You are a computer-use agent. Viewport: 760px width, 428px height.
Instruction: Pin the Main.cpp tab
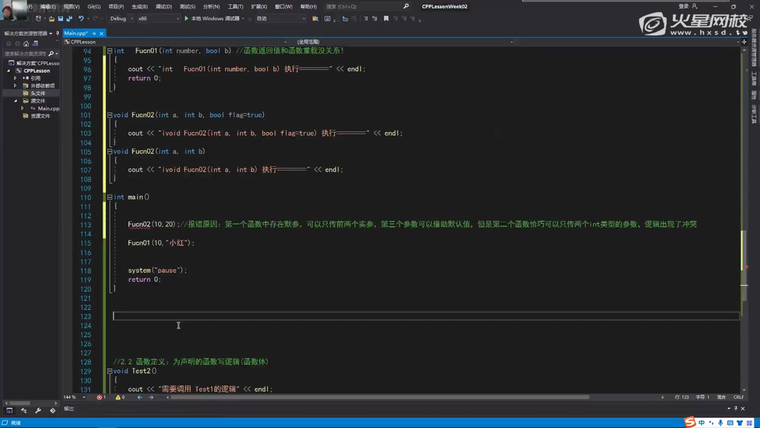pyautogui.click(x=93, y=33)
